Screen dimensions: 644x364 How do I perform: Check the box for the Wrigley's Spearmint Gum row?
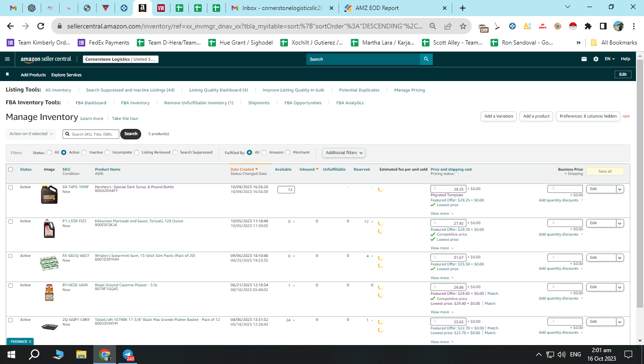(11, 256)
